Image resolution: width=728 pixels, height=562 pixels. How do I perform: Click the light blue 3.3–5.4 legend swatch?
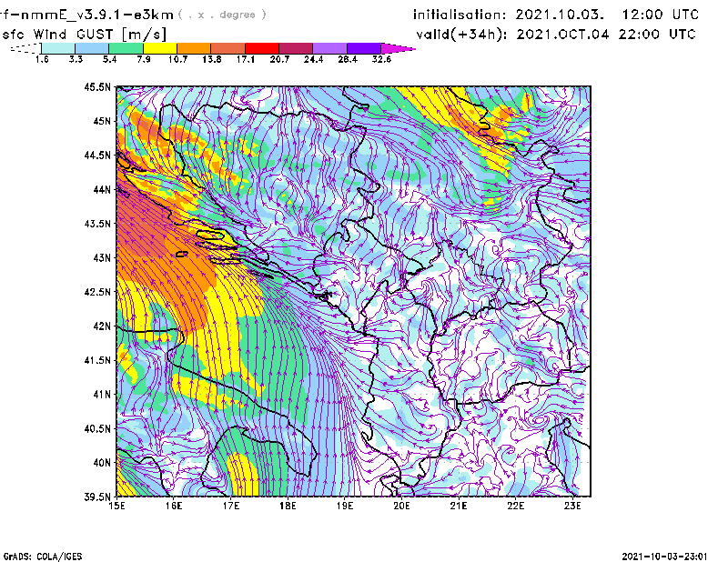point(92,48)
